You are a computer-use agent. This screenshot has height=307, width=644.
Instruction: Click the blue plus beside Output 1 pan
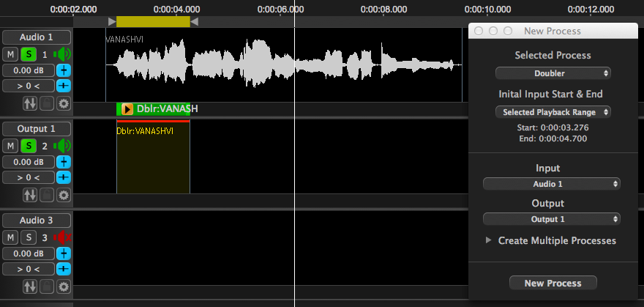coord(64,177)
